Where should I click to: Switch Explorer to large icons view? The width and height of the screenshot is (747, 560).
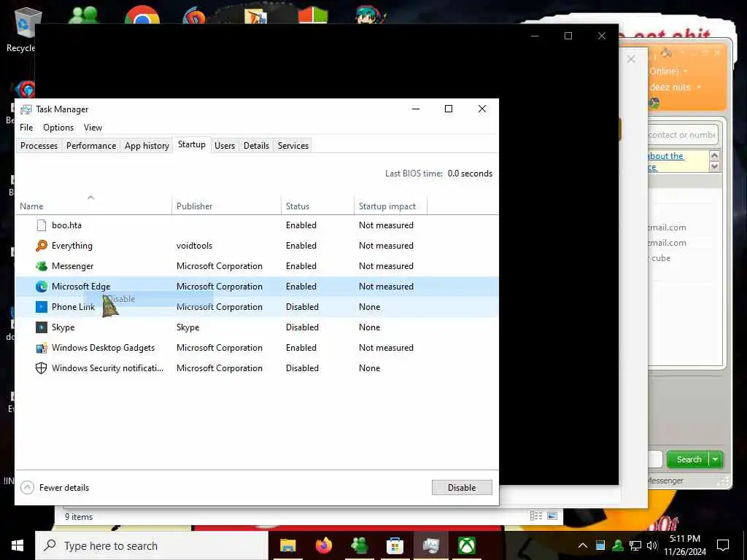(552, 516)
